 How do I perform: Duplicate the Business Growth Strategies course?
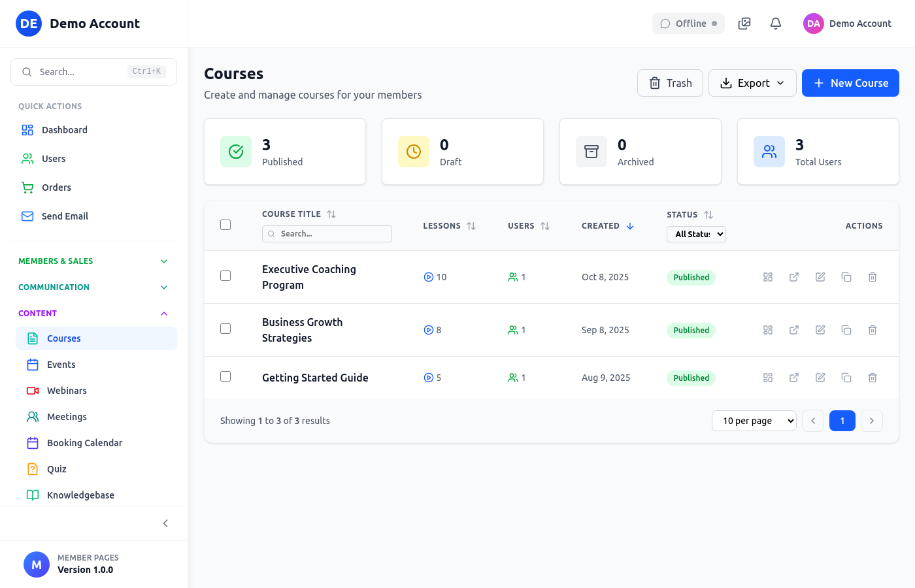846,330
